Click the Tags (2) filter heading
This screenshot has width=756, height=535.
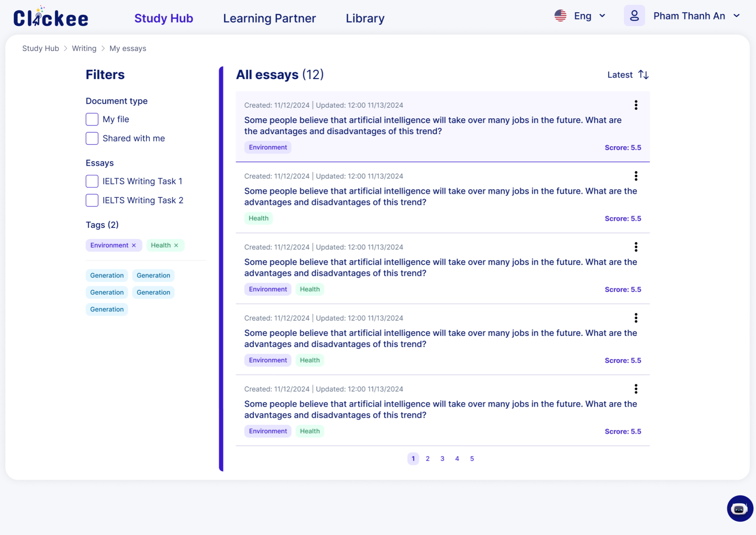[102, 225]
